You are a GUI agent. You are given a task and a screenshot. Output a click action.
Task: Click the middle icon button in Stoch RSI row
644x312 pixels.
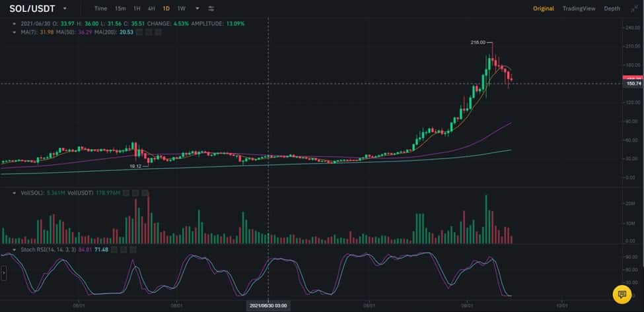[124, 249]
